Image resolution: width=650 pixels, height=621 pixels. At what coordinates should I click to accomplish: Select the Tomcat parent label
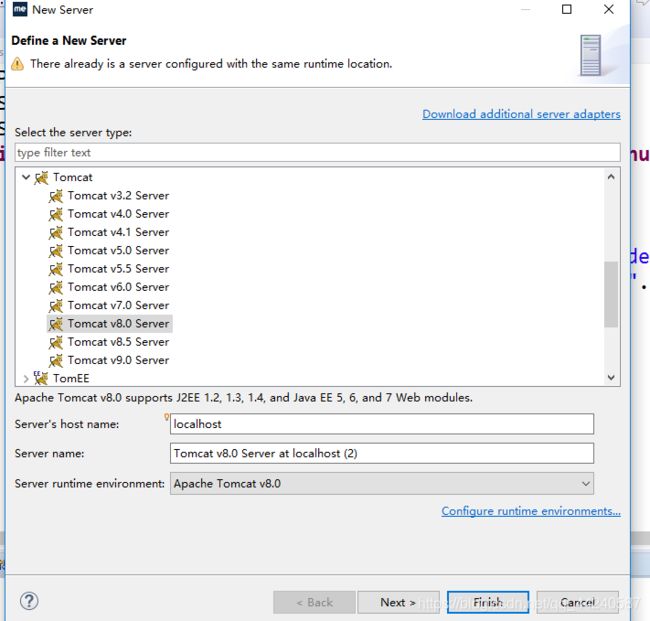(73, 177)
